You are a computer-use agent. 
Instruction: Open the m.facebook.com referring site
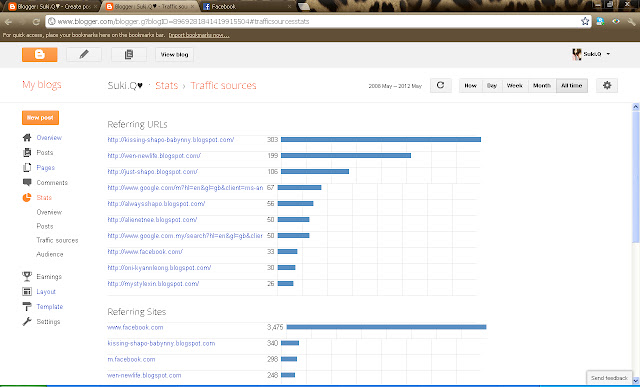click(x=131, y=359)
